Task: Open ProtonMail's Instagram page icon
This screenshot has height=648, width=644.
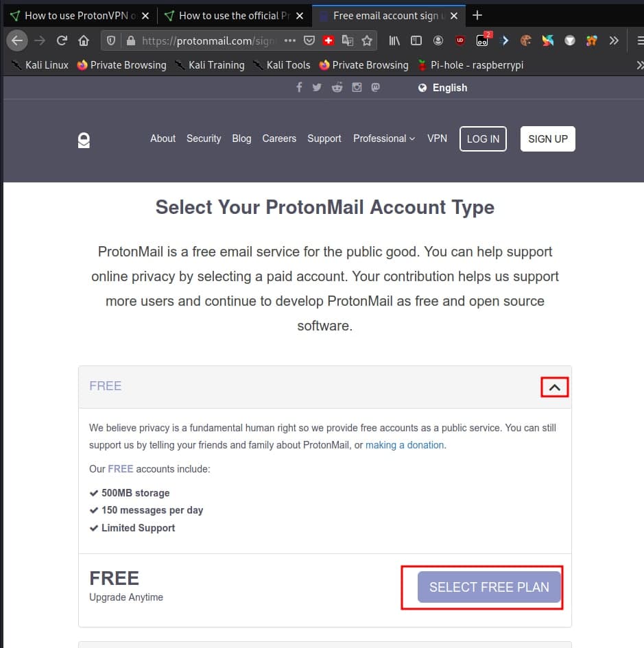Action: point(357,87)
